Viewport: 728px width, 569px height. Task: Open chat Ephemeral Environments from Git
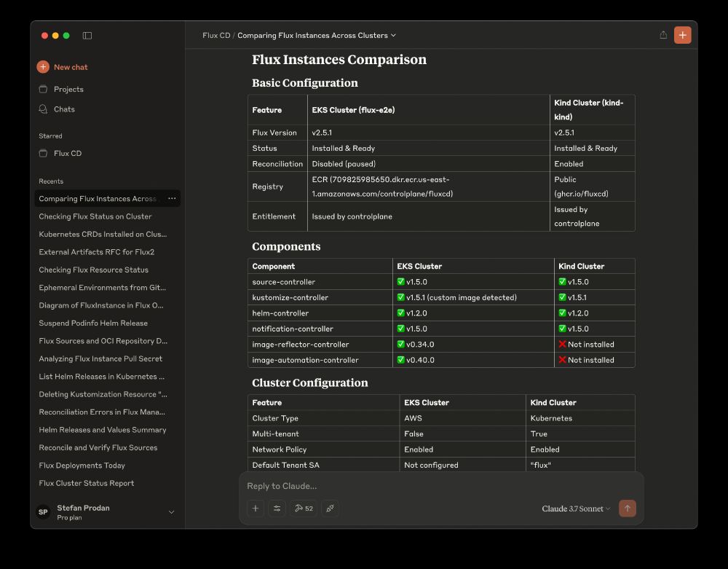pyautogui.click(x=102, y=288)
